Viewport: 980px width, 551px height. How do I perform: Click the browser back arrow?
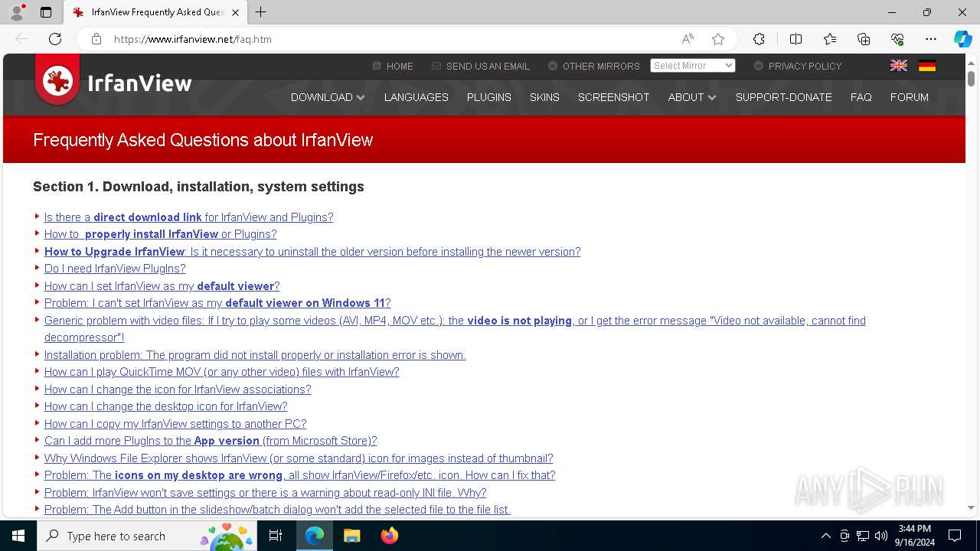[21, 39]
